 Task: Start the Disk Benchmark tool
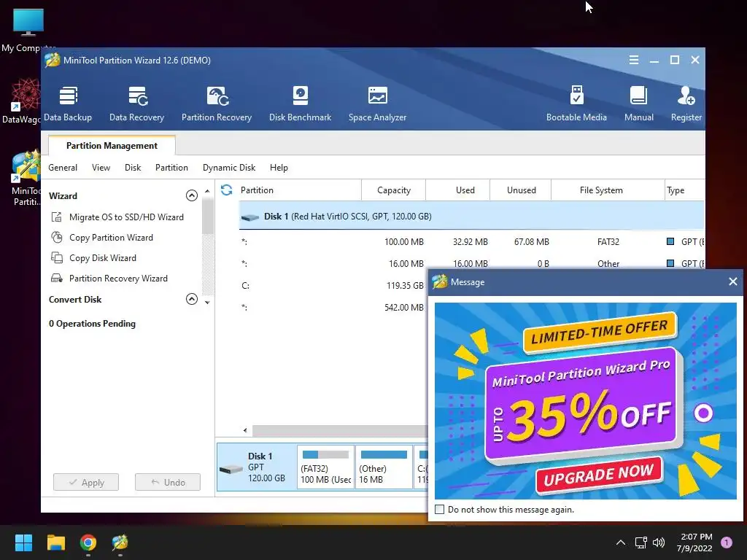pyautogui.click(x=300, y=104)
